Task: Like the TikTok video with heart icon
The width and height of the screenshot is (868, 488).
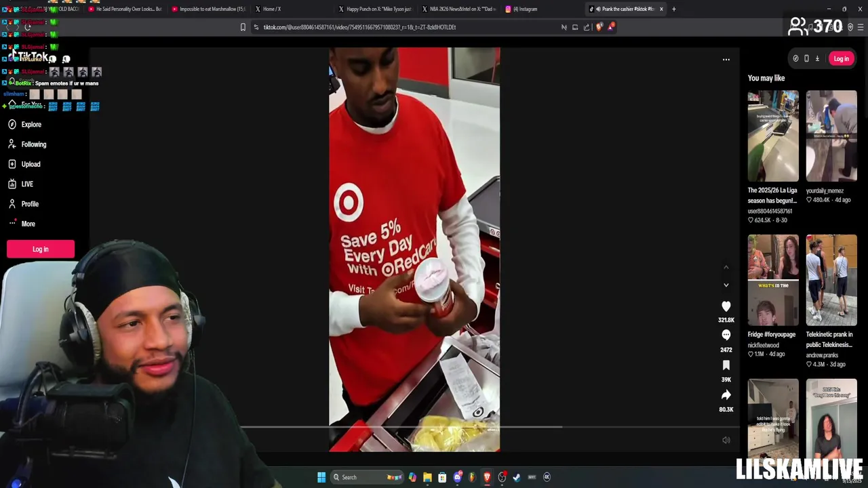Action: pyautogui.click(x=726, y=306)
